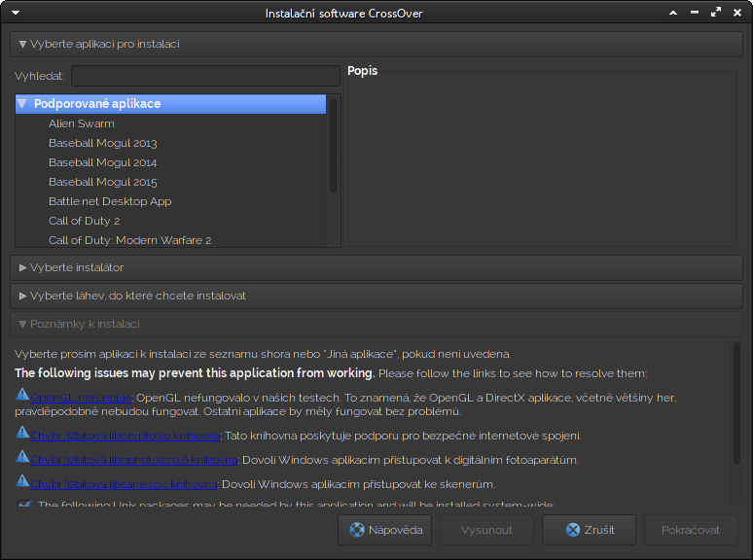This screenshot has width=753, height=560.
Task: Click the Zrušit cancel button
Action: [x=589, y=530]
